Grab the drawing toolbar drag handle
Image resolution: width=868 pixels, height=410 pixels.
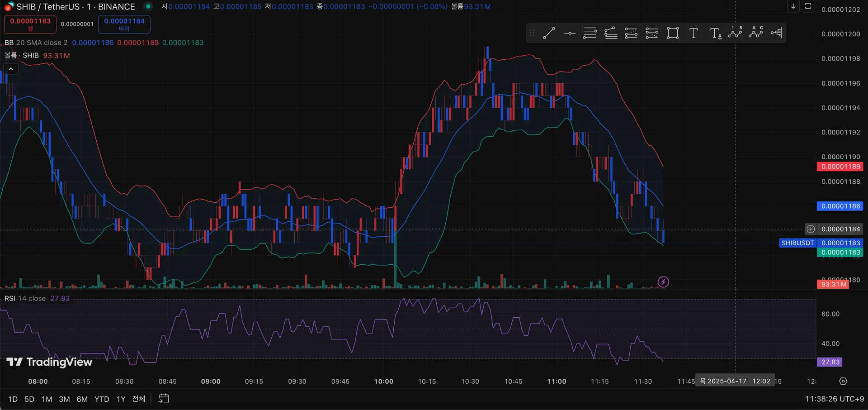pos(532,33)
